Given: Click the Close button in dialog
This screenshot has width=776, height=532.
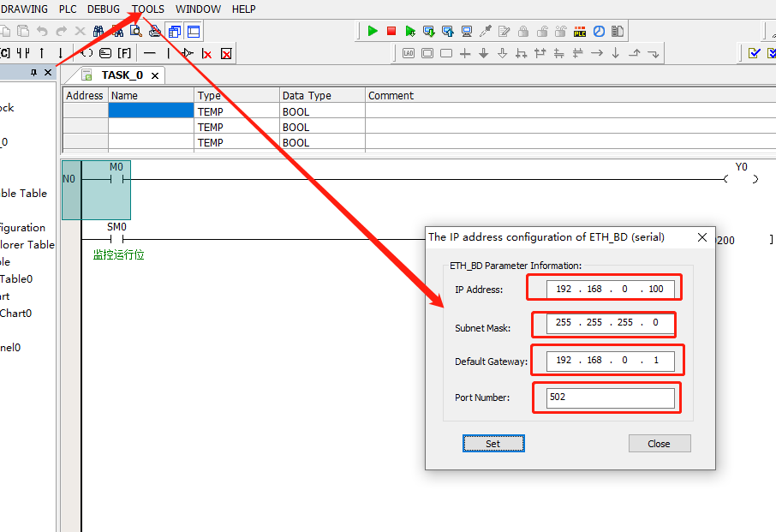Looking at the screenshot, I should click(659, 443).
